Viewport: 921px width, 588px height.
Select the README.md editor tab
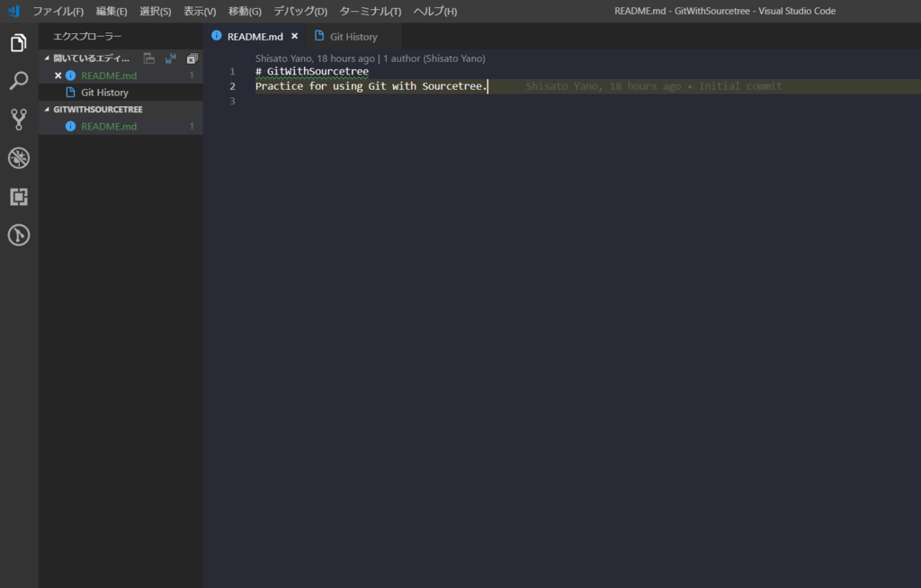tap(255, 37)
